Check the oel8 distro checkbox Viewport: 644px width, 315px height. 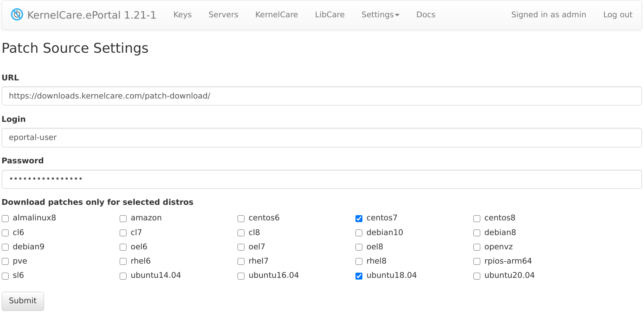(359, 247)
